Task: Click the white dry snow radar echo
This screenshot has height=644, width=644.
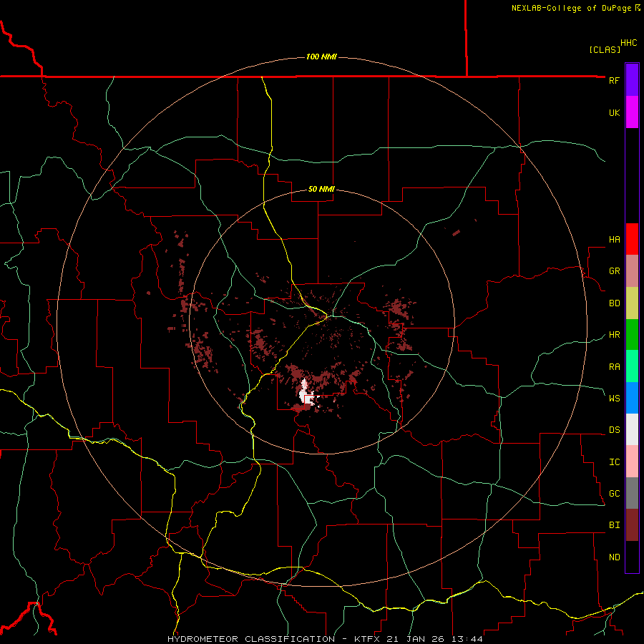Action: tap(305, 394)
